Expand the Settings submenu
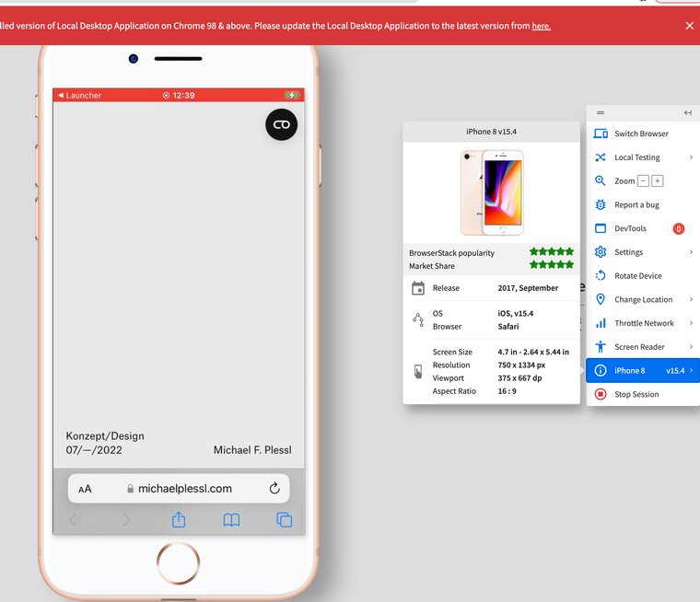The height and width of the screenshot is (602, 700). tap(691, 252)
